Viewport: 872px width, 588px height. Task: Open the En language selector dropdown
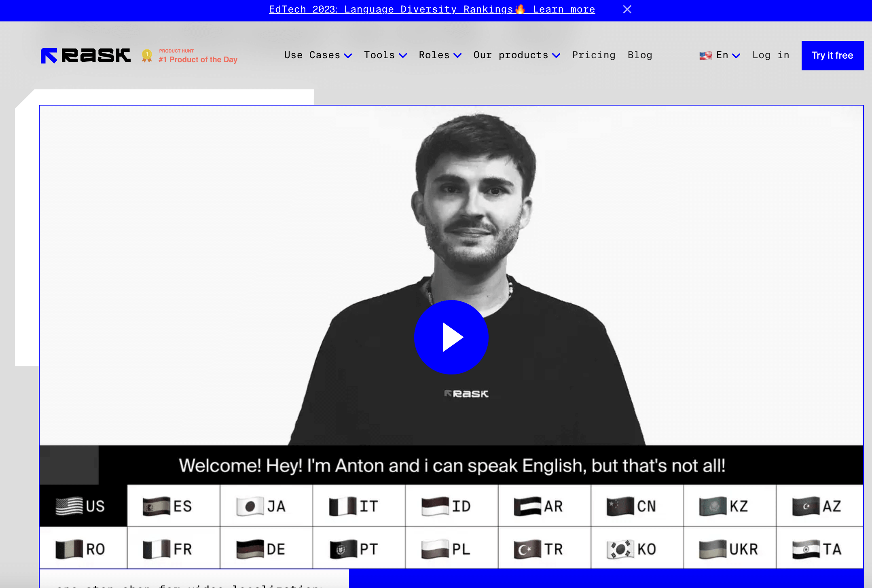[x=720, y=55]
